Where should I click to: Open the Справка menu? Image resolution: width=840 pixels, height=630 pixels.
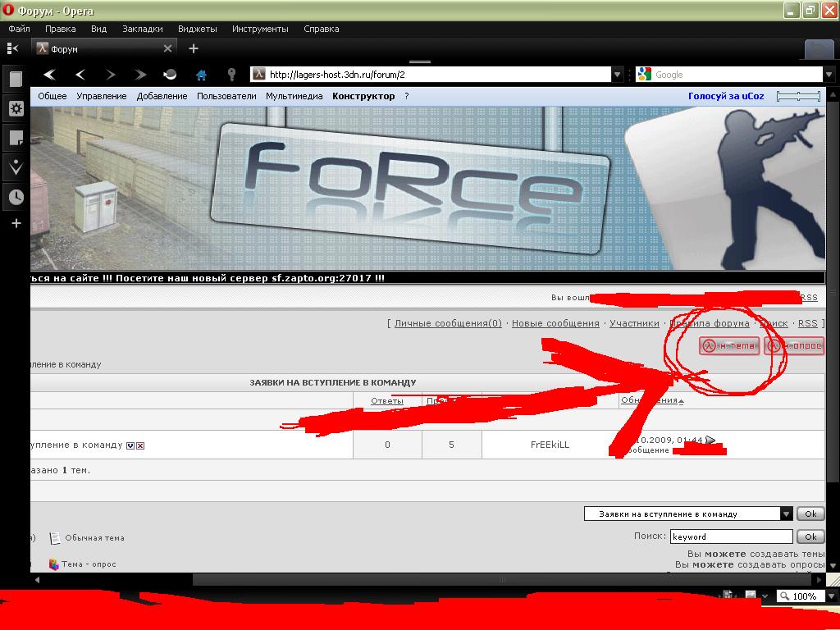(322, 29)
